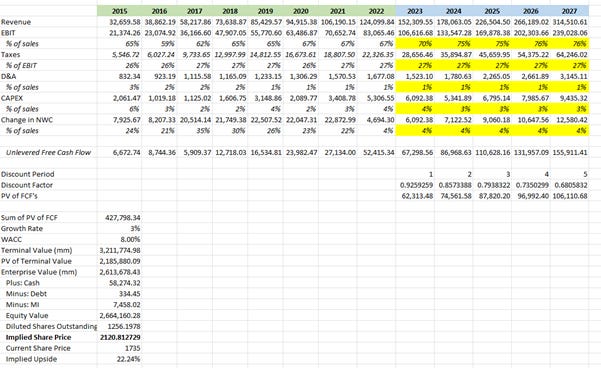The width and height of the screenshot is (601, 368).
Task: Click the D&A row label
Action: 8,77
